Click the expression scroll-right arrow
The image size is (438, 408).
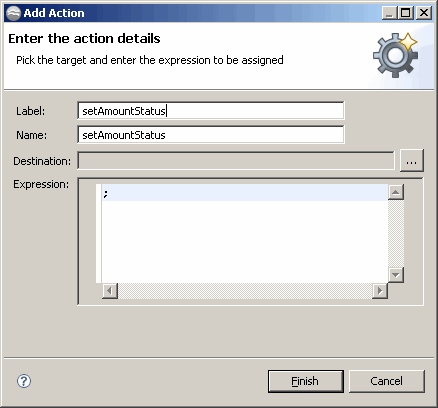380,291
